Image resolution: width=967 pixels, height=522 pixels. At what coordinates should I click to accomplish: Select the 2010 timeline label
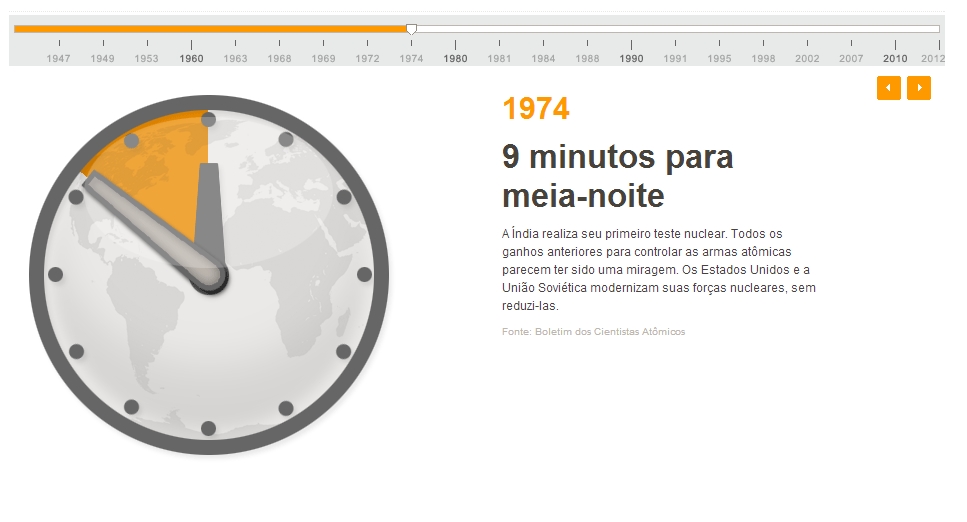point(895,58)
